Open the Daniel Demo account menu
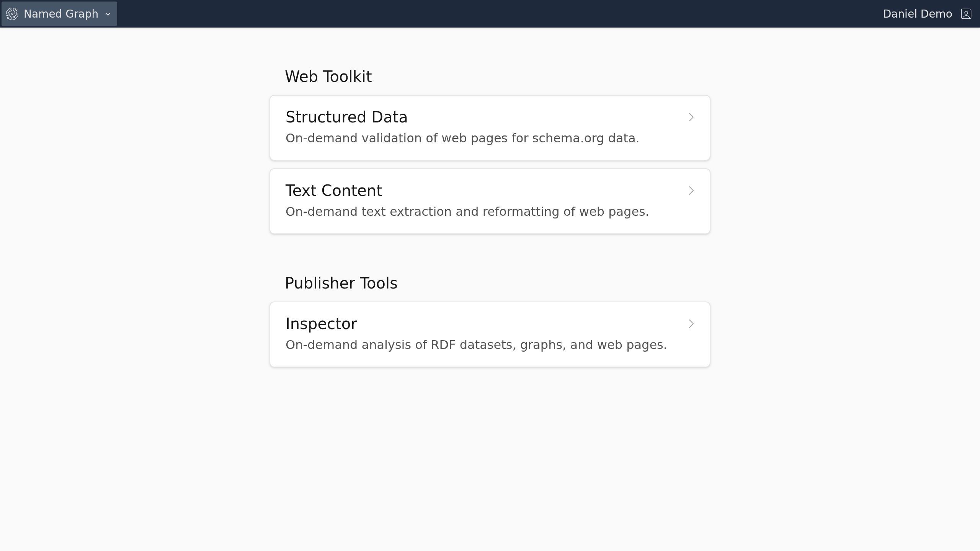The width and height of the screenshot is (980, 551). [926, 14]
